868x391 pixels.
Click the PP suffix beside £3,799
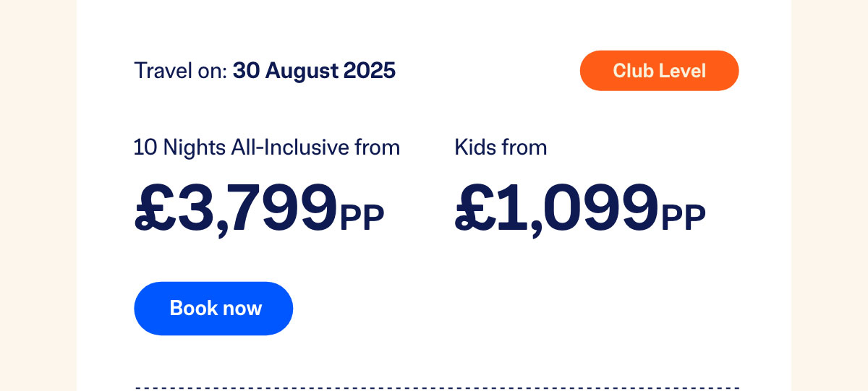pyautogui.click(x=362, y=218)
